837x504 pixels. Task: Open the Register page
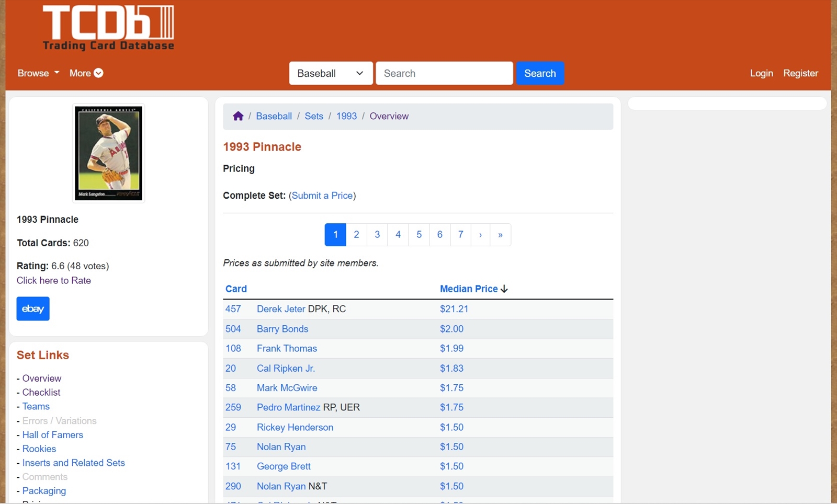pos(800,73)
